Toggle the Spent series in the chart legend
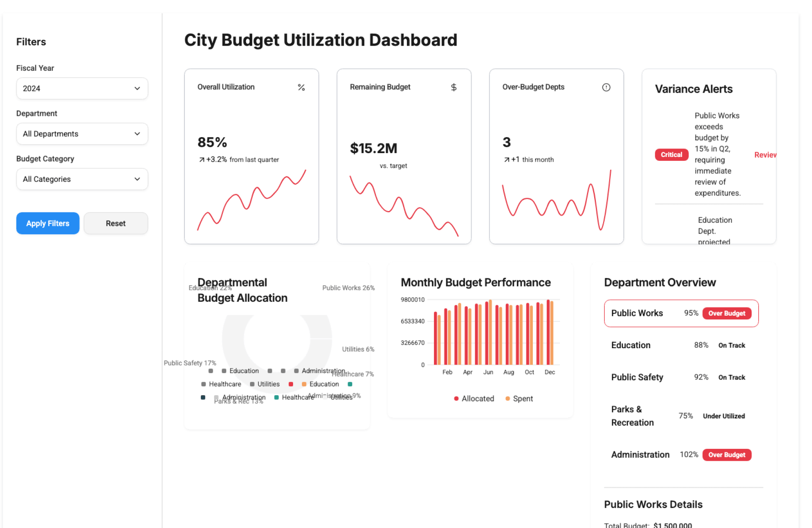The width and height of the screenshot is (812, 528). coord(523,399)
